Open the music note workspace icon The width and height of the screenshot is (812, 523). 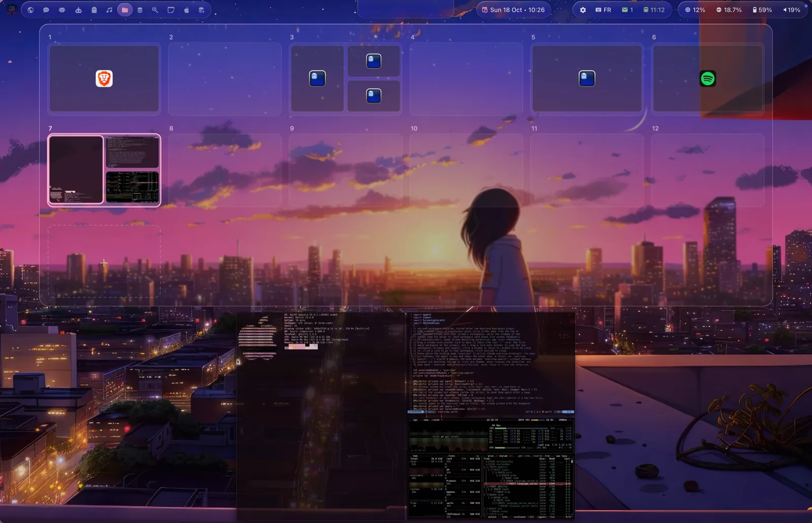[109, 10]
